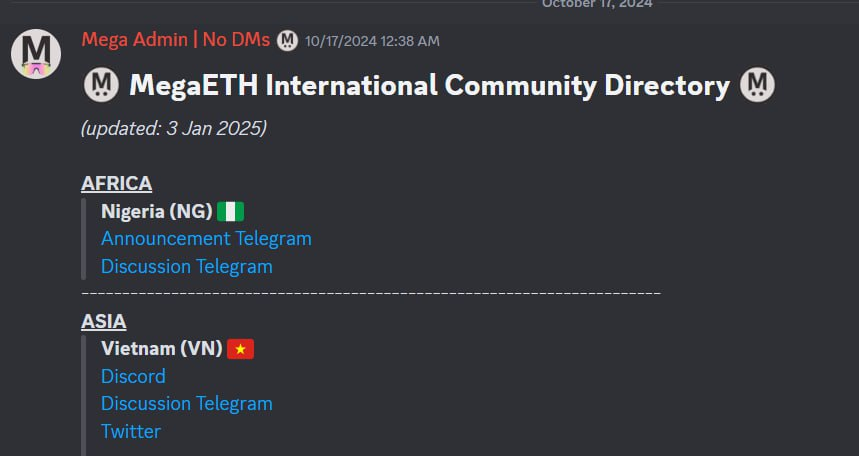
Task: Click the Vietnam (VN) country label
Action: point(161,349)
